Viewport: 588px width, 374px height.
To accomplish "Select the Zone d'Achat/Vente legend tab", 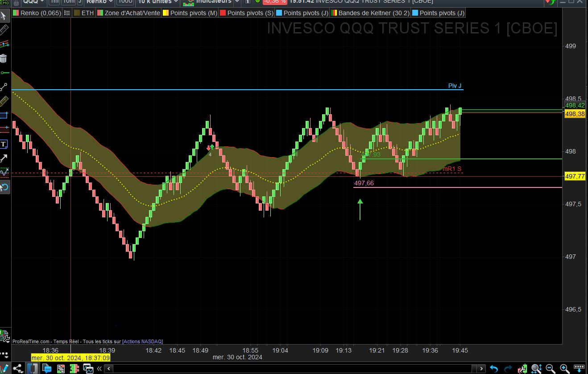I will [x=128, y=13].
